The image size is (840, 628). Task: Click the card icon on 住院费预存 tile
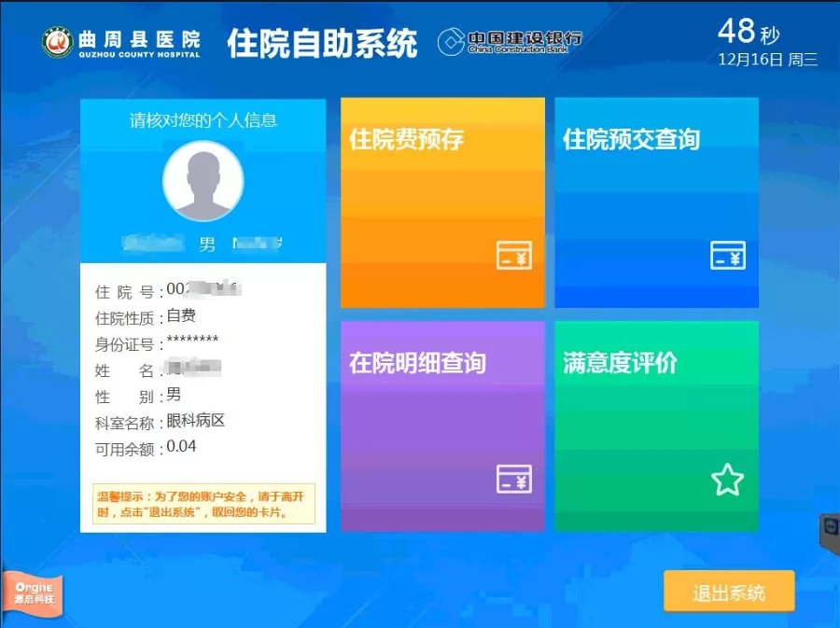516,254
